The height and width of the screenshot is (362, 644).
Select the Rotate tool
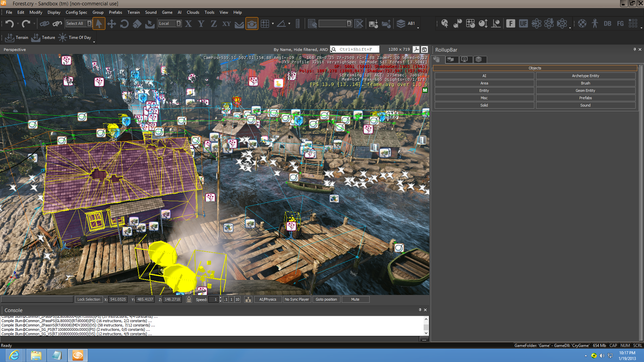(x=124, y=23)
